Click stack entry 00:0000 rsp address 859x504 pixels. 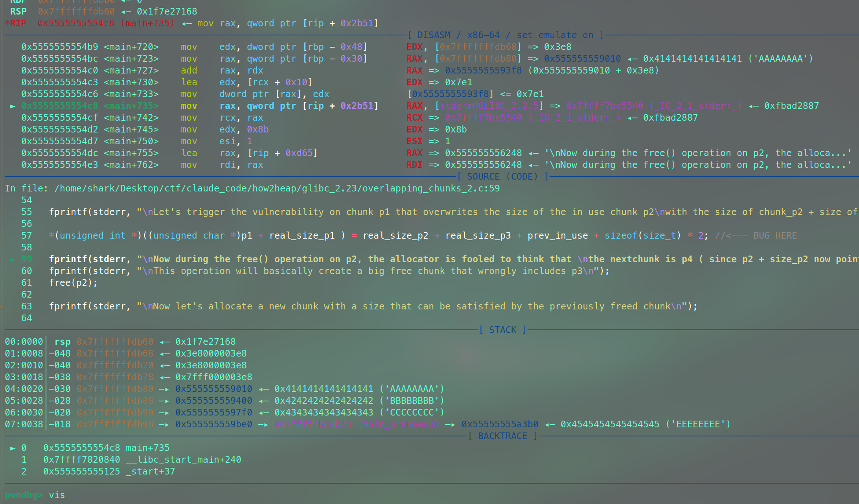click(x=115, y=342)
